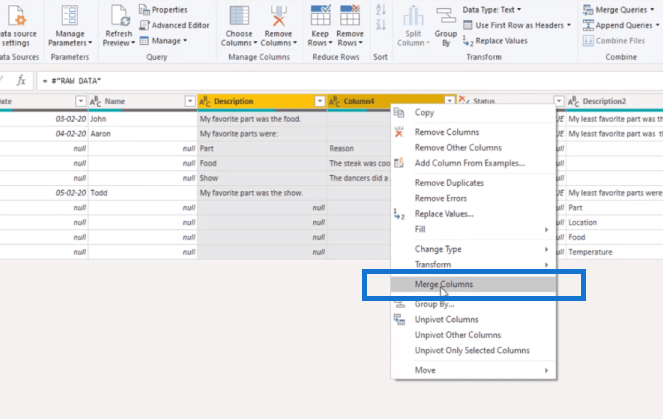Choose Remove Other Columns
663x419 pixels.
473,148
